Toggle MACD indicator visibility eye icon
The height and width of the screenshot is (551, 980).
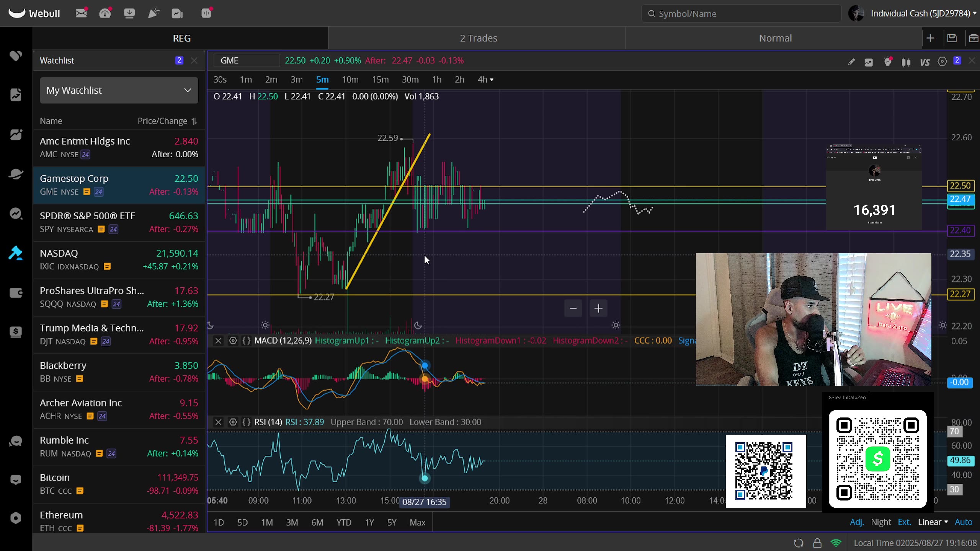click(x=233, y=341)
